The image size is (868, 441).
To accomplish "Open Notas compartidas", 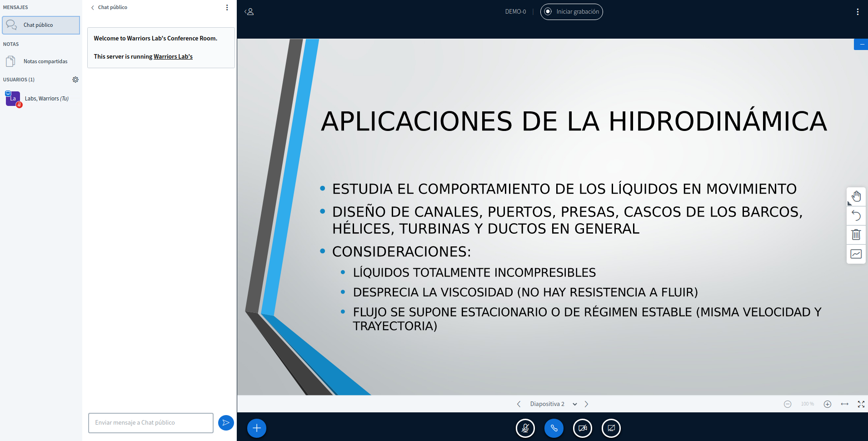I will click(x=45, y=61).
